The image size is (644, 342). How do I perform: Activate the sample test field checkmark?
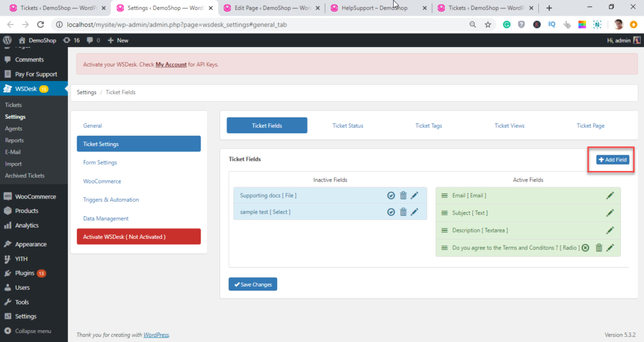(x=391, y=212)
